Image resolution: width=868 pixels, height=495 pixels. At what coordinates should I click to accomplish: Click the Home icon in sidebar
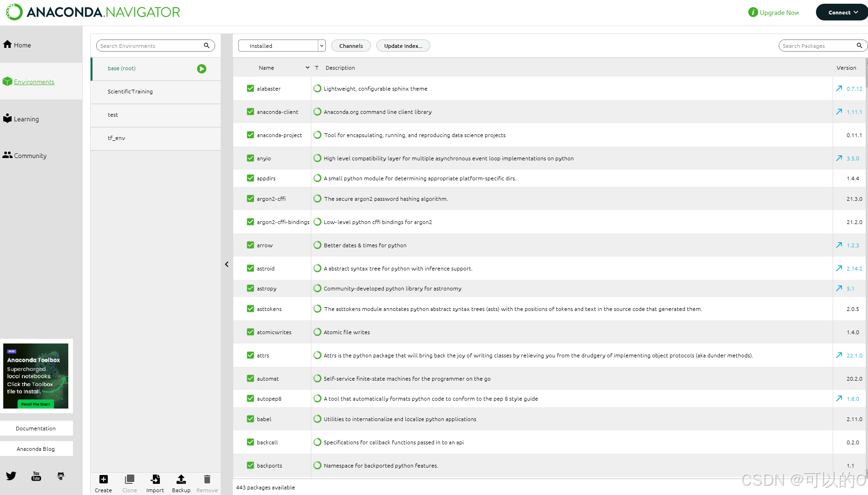(x=7, y=45)
